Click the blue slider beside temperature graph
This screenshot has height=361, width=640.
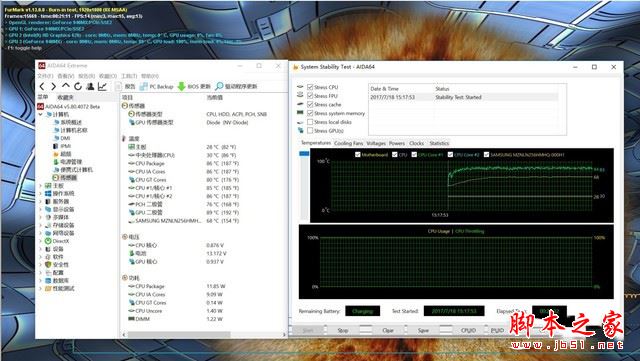pos(304,154)
